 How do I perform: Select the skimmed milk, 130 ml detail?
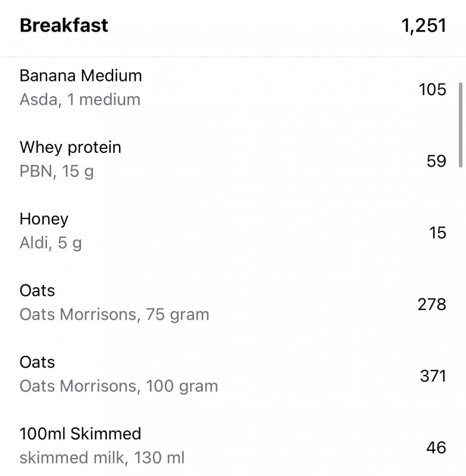coord(102,458)
